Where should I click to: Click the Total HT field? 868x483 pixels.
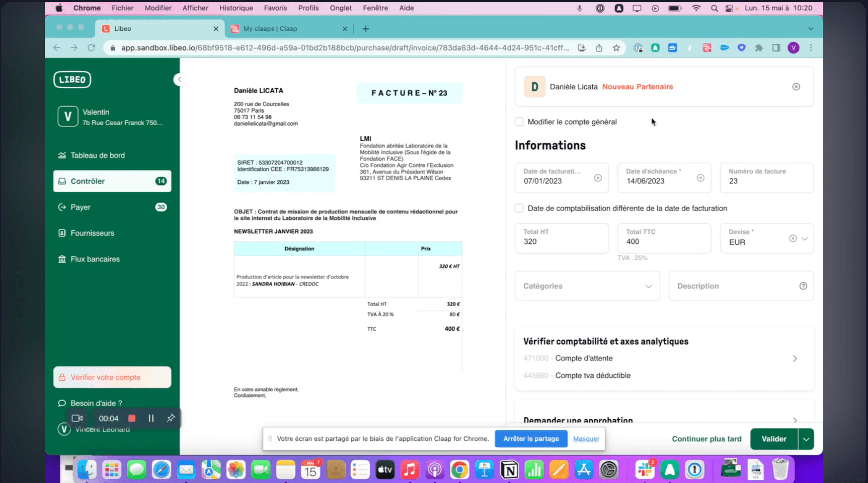(561, 238)
